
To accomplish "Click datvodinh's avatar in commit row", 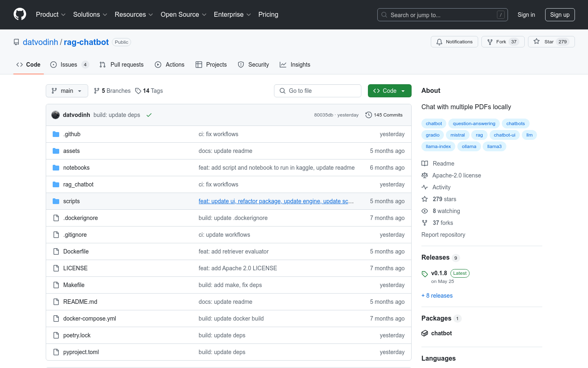I will pos(56,115).
